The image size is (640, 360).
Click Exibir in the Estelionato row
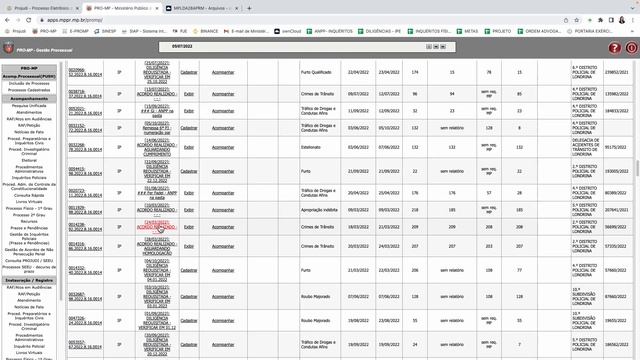(x=189, y=147)
